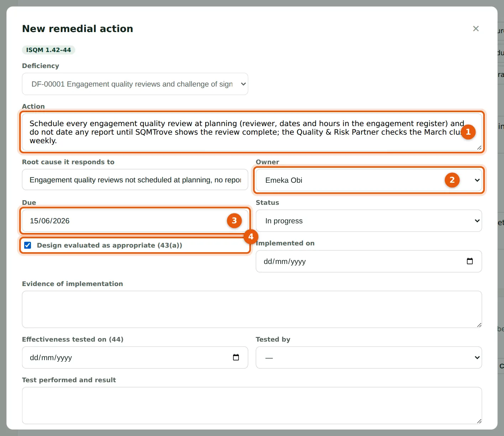The width and height of the screenshot is (504, 436).
Task: Close the New remedial action dialog
Action: [476, 28]
